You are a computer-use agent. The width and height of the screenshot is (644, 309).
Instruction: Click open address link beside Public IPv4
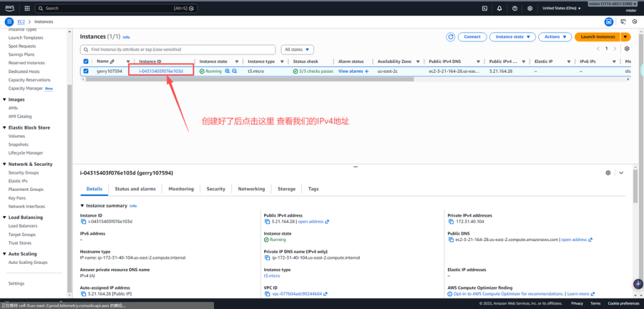(313, 222)
